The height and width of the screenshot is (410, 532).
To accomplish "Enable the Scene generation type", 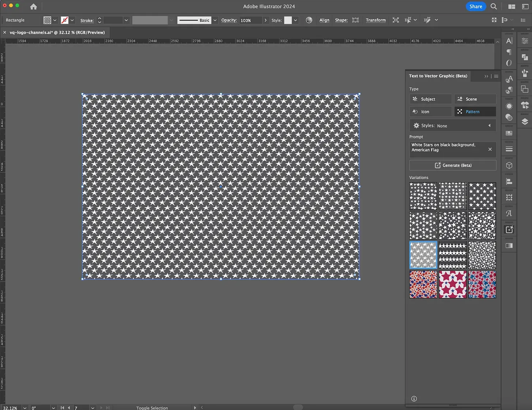I will (x=475, y=99).
